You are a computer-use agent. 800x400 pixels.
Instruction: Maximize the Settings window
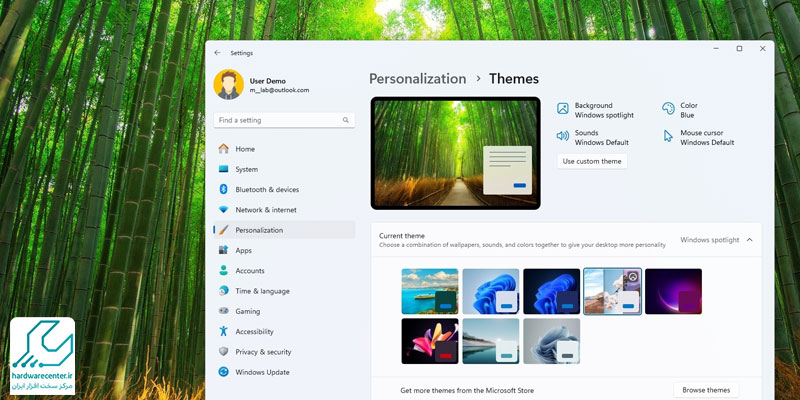coord(739,49)
